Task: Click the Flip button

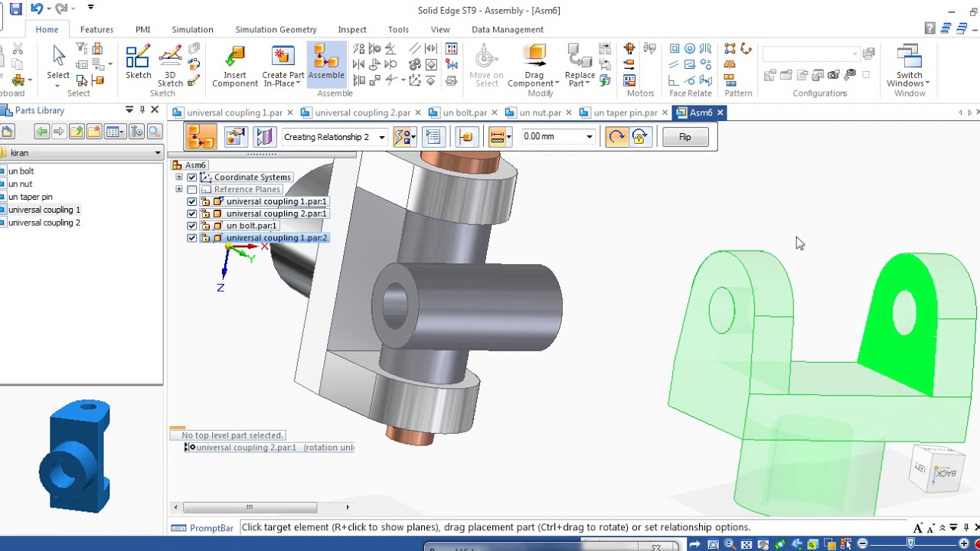Action: 684,137
